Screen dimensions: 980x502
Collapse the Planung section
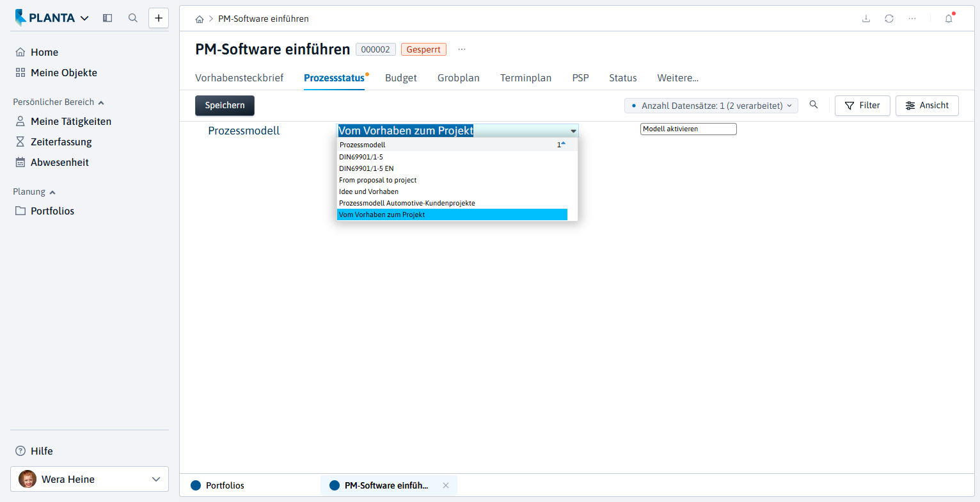coord(35,191)
